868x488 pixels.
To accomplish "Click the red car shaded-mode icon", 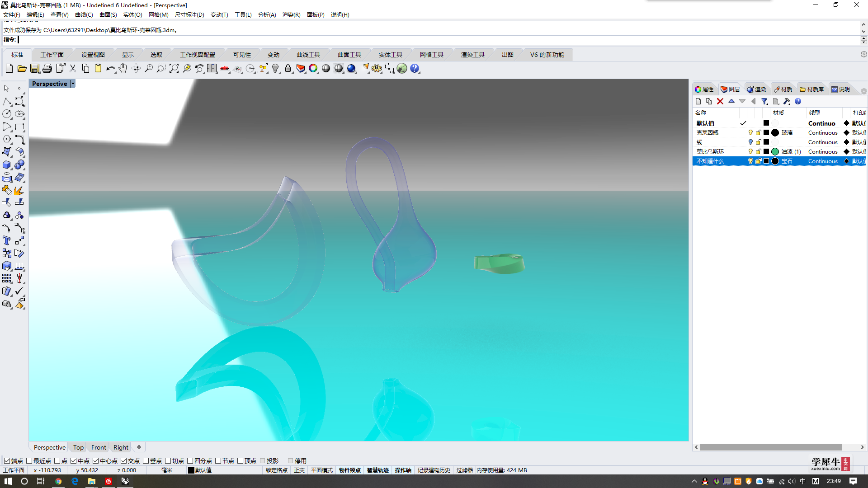I will pyautogui.click(x=225, y=68).
